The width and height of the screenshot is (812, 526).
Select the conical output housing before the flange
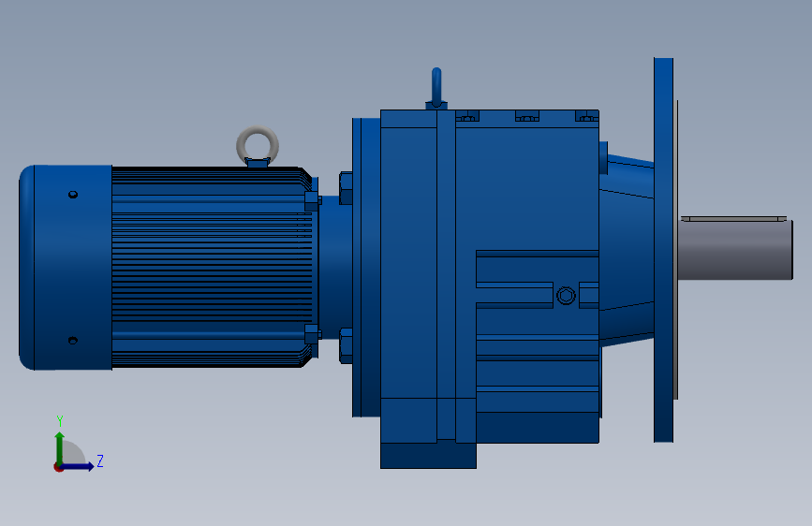point(627,251)
